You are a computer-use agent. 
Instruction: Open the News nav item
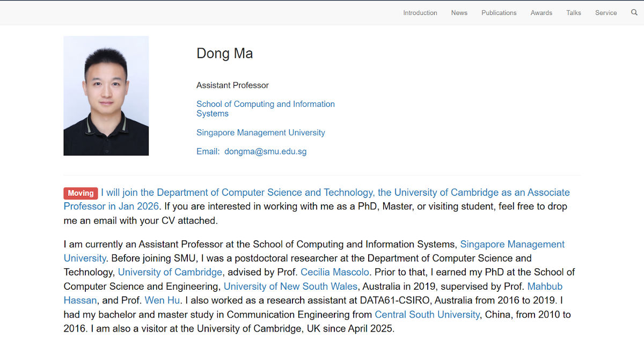(459, 13)
